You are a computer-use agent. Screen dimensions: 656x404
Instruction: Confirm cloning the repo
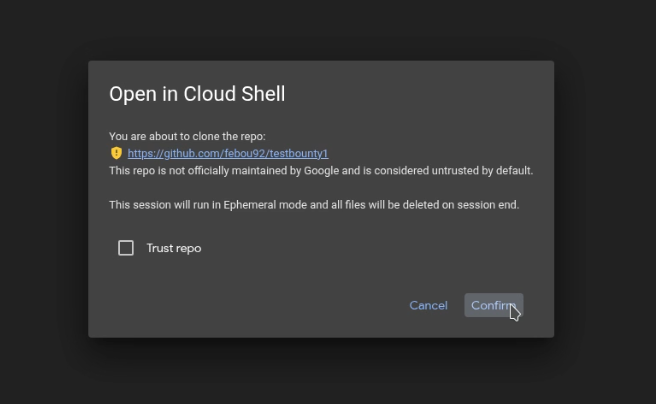(493, 305)
